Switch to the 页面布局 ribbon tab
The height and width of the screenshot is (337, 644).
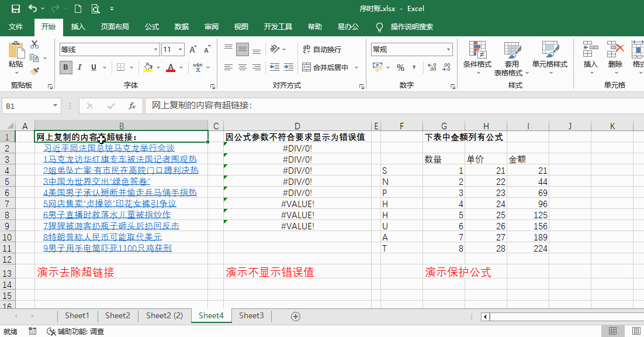pos(115,27)
